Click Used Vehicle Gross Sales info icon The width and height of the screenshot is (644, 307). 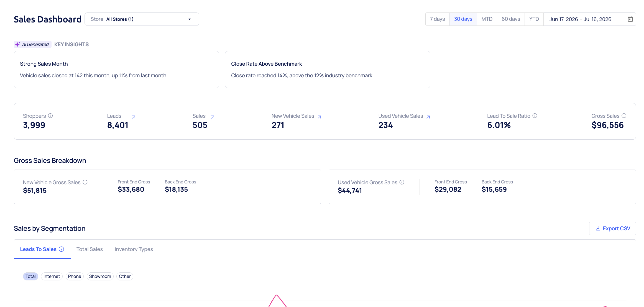pyautogui.click(x=402, y=182)
